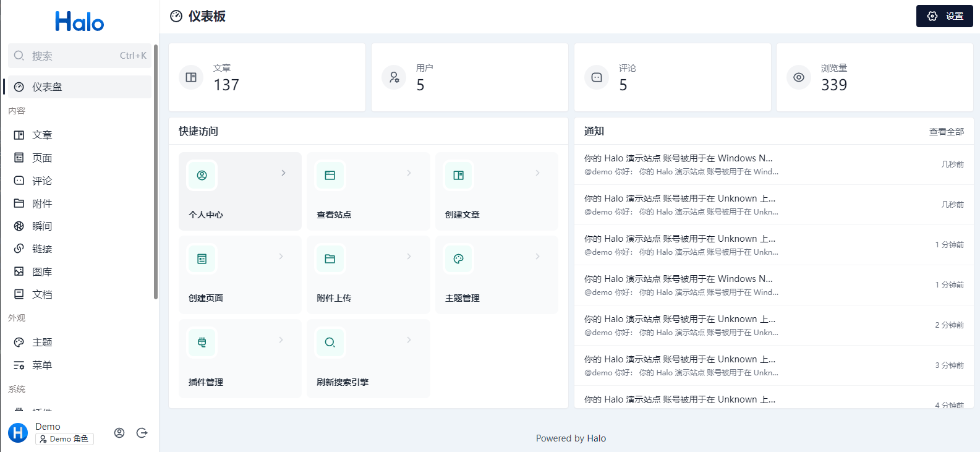Open the first 几秒前 Windows notification
The width and height of the screenshot is (980, 452).
pos(773,164)
